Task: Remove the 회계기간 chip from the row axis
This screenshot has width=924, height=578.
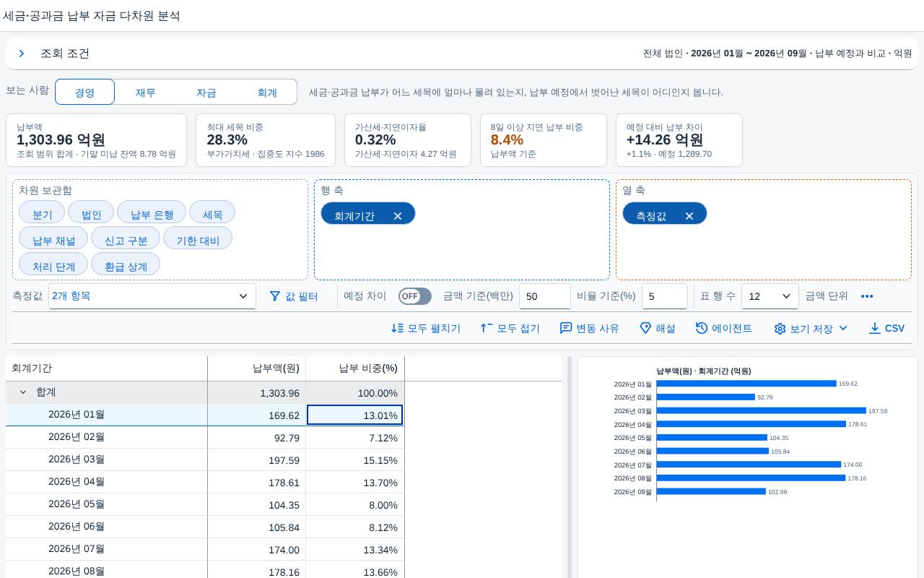Action: click(x=398, y=215)
